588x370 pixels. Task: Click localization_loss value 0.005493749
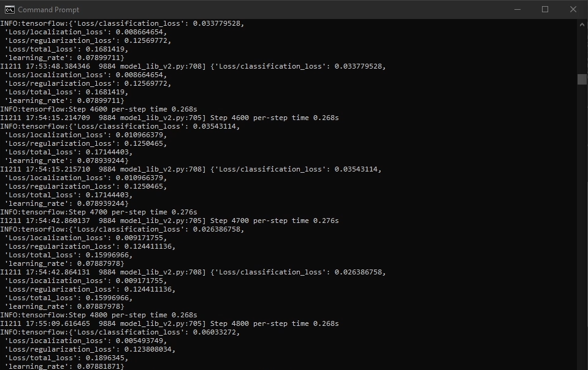(139, 341)
